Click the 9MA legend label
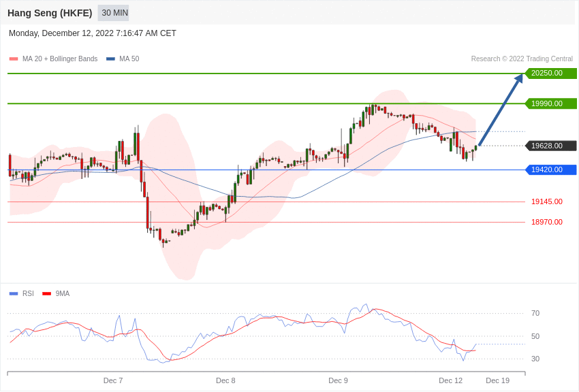The image size is (579, 392). [63, 293]
